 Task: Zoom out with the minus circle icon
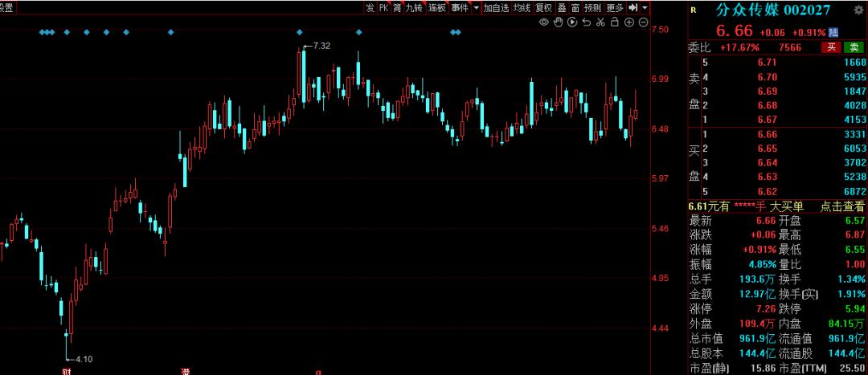643,22
